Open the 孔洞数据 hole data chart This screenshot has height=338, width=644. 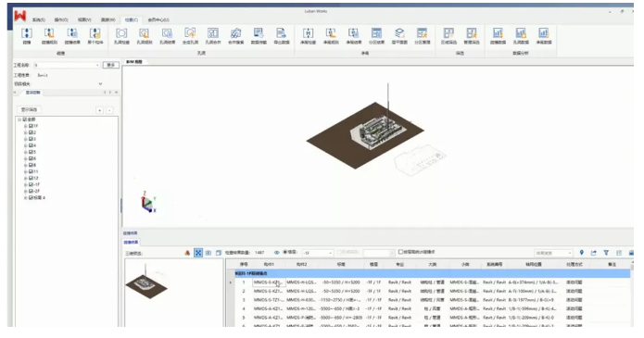pyautogui.click(x=521, y=36)
